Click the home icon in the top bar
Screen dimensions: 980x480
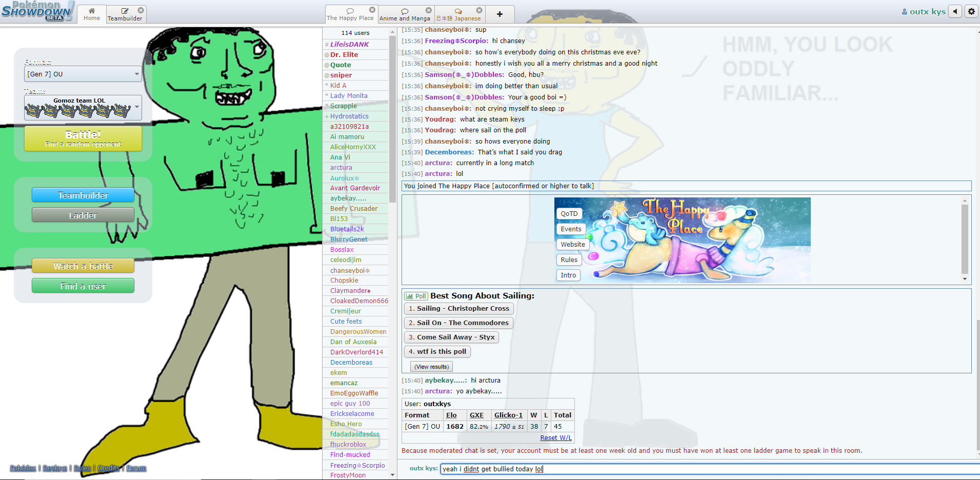pos(92,10)
